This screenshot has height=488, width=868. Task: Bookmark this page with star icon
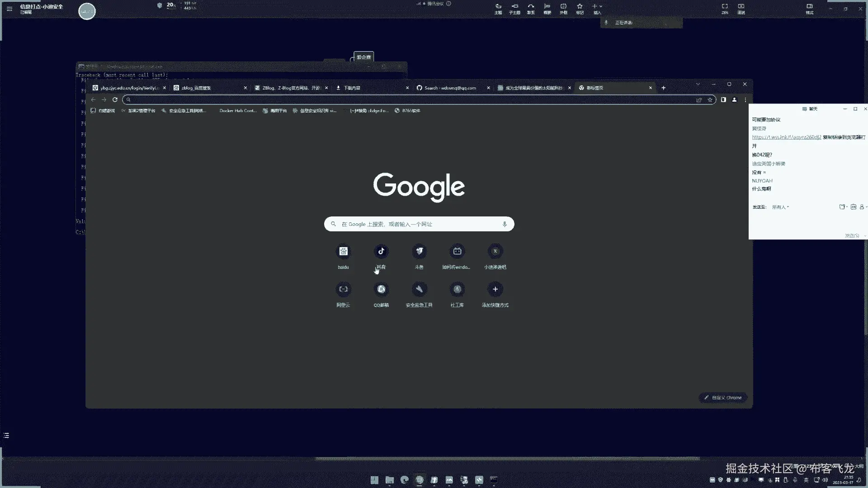point(710,99)
